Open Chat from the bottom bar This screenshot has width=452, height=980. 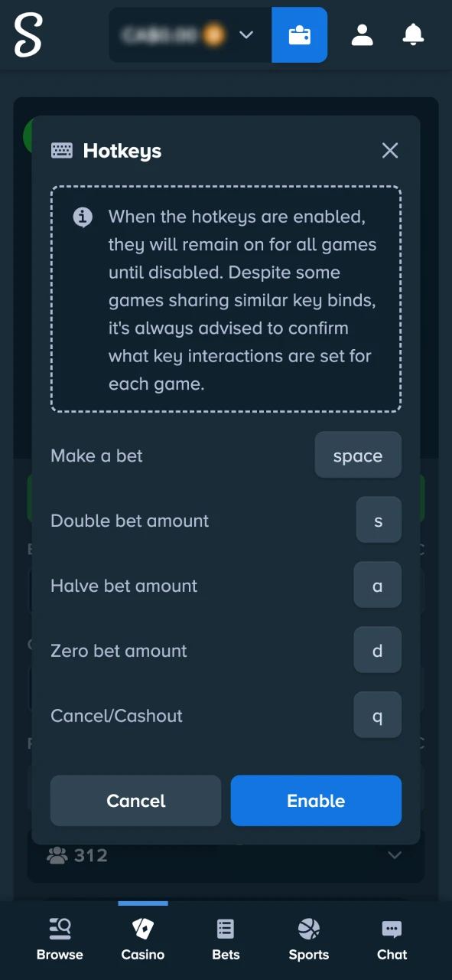pyautogui.click(x=392, y=936)
